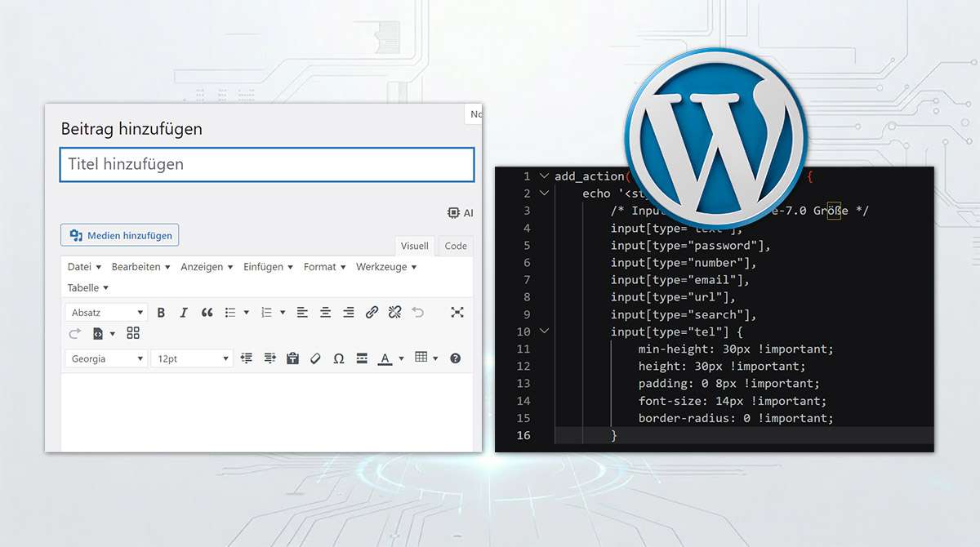980x547 pixels.
Task: Click line number 16 in code gutter
Action: point(523,435)
